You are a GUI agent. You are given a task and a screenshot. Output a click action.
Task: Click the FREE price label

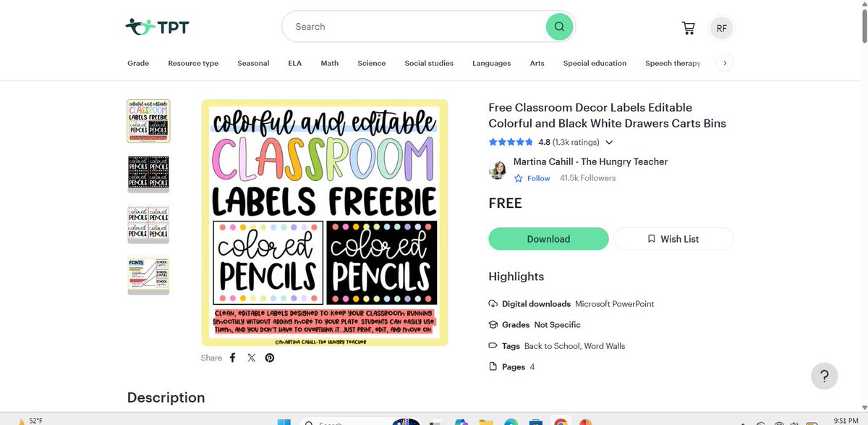point(506,203)
